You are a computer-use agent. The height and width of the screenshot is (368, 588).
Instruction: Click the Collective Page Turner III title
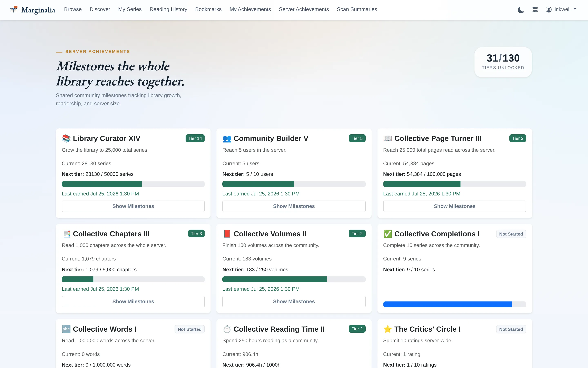click(x=438, y=138)
